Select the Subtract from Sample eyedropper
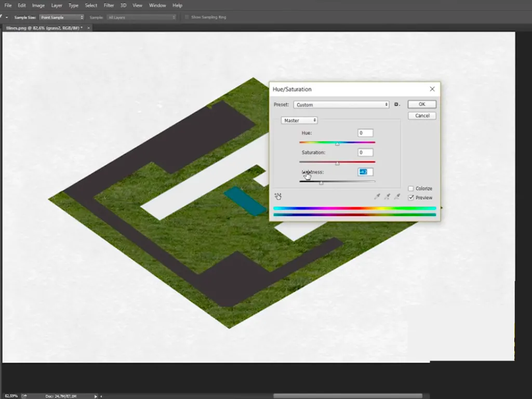The width and height of the screenshot is (532, 399). (x=397, y=196)
